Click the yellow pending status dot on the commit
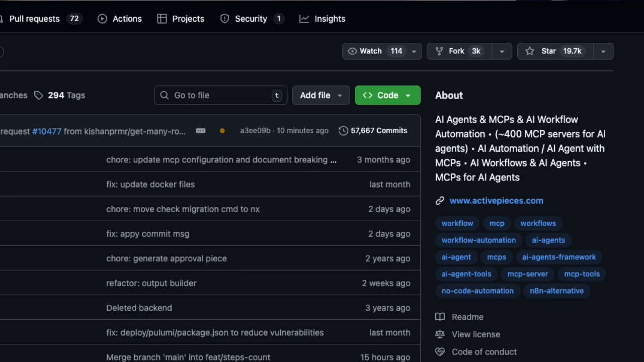 [x=222, y=130]
